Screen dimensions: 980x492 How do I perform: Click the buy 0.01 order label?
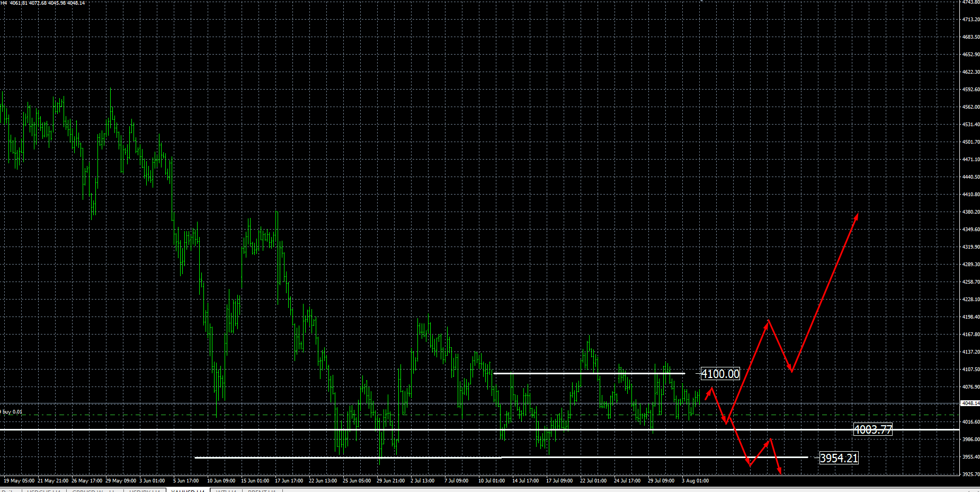pos(12,411)
